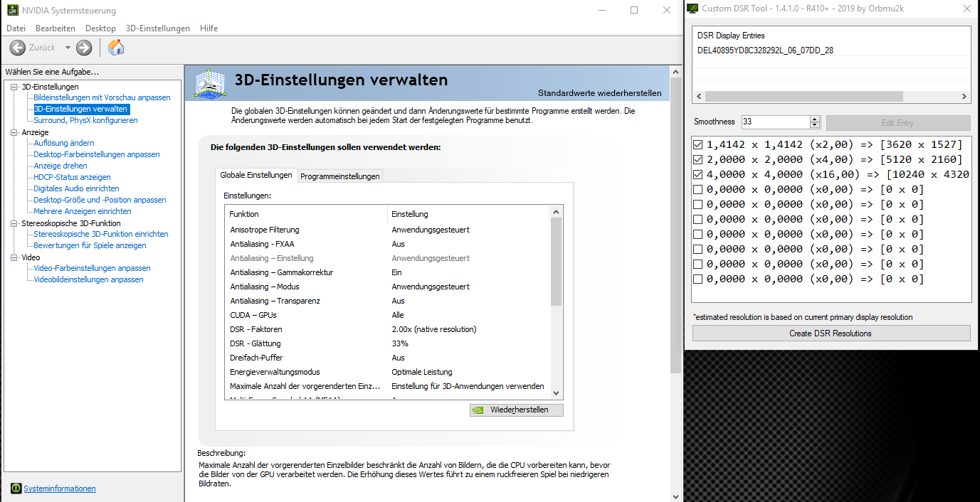Click the Home house icon in toolbar
The width and height of the screenshot is (980, 502).
pyautogui.click(x=116, y=48)
